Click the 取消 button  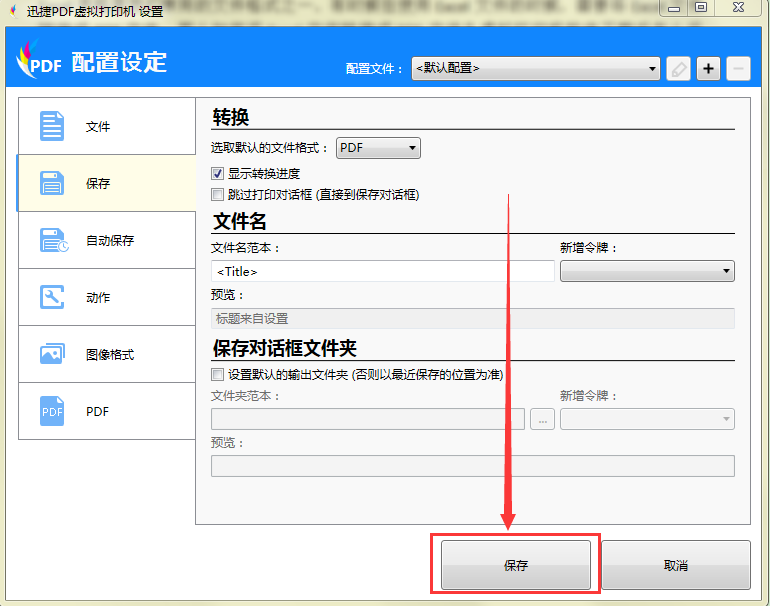tap(676, 565)
